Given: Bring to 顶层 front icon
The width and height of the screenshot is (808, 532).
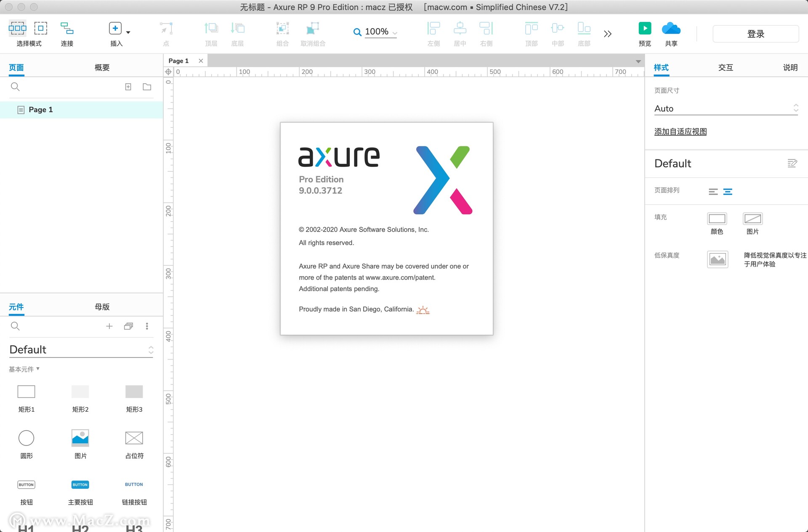Looking at the screenshot, I should [211, 28].
